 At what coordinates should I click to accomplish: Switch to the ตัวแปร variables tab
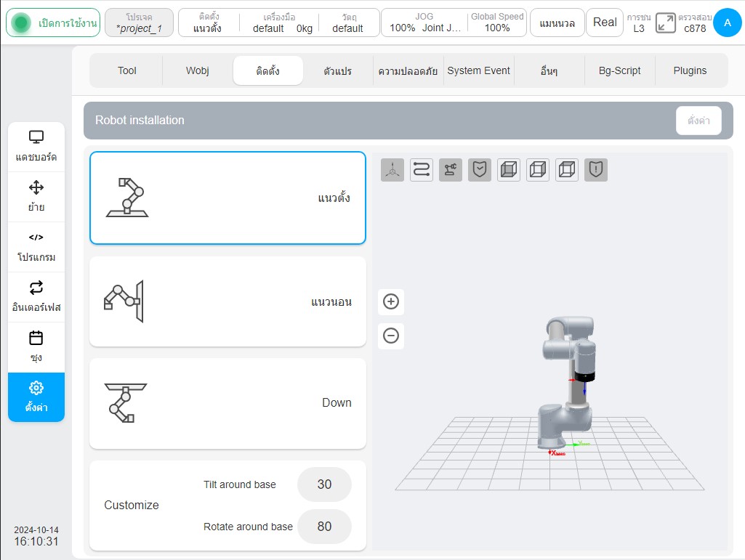pos(338,70)
